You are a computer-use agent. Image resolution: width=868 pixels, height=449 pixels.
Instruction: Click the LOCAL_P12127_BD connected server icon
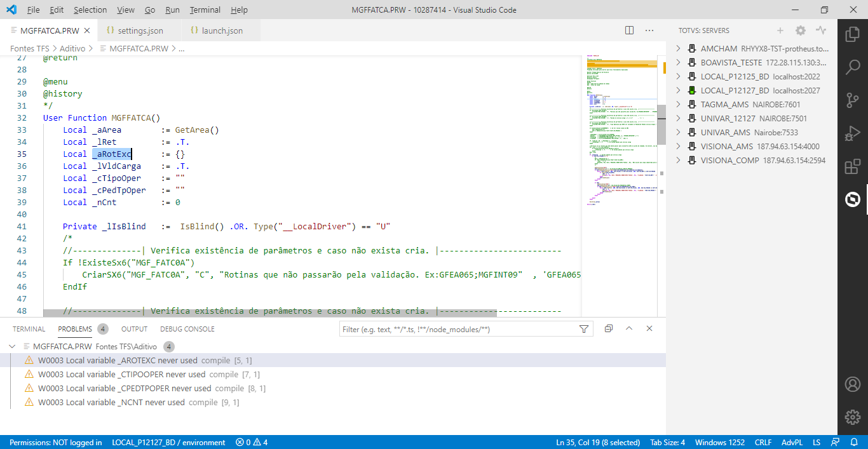click(x=693, y=91)
